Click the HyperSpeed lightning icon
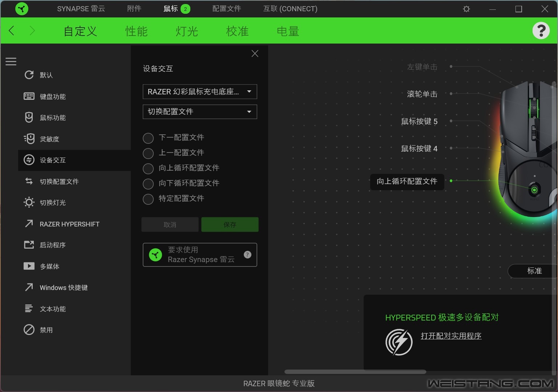 (399, 342)
